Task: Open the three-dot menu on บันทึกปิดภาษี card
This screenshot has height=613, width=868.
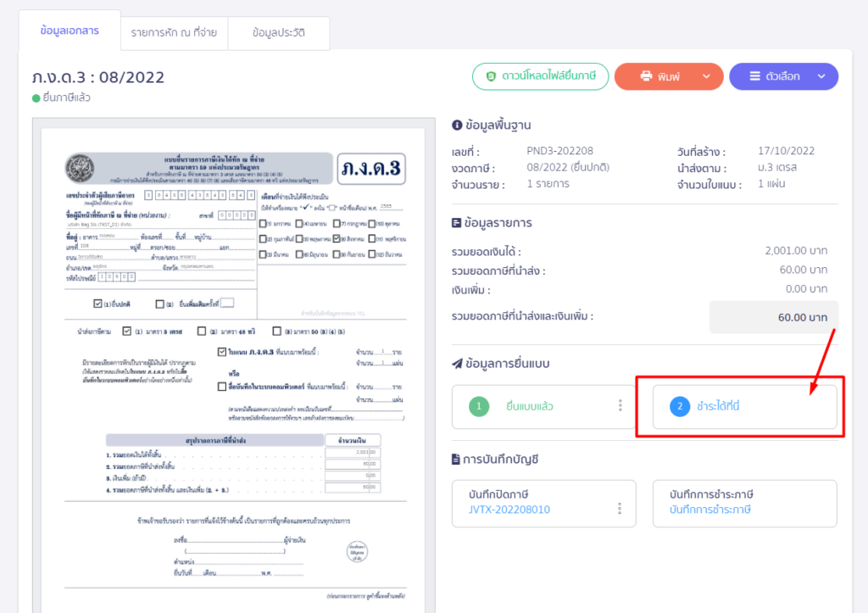Action: [x=620, y=509]
